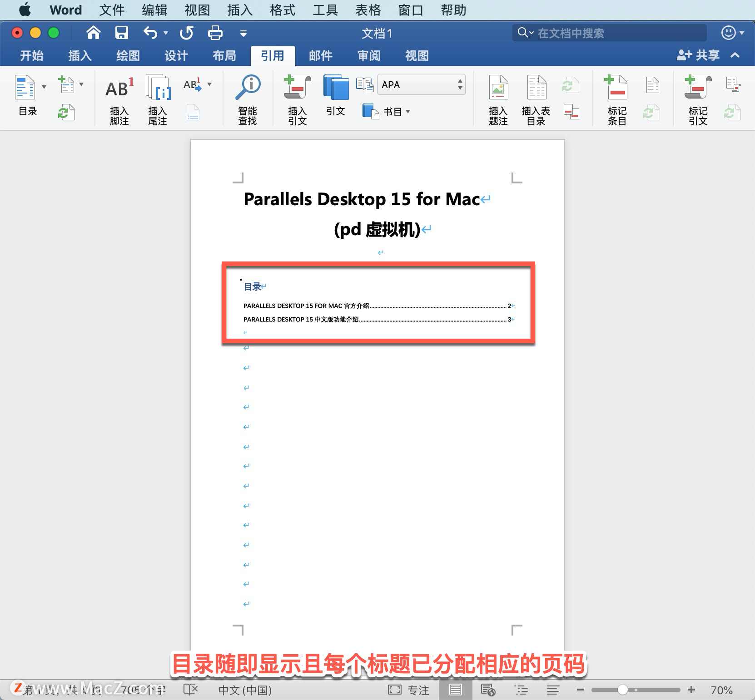Open the 工具 menu
This screenshot has width=755, height=700.
click(325, 10)
